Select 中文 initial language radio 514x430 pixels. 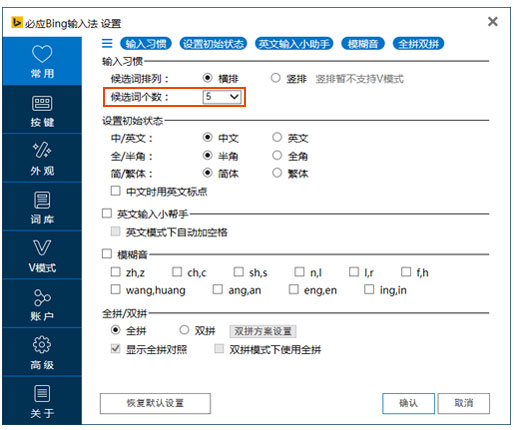point(208,137)
